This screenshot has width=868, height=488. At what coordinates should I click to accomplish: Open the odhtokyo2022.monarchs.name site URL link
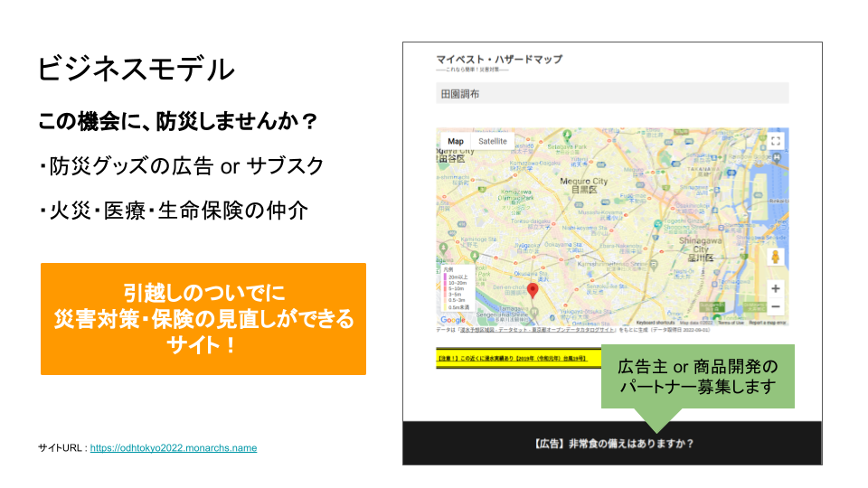click(174, 447)
